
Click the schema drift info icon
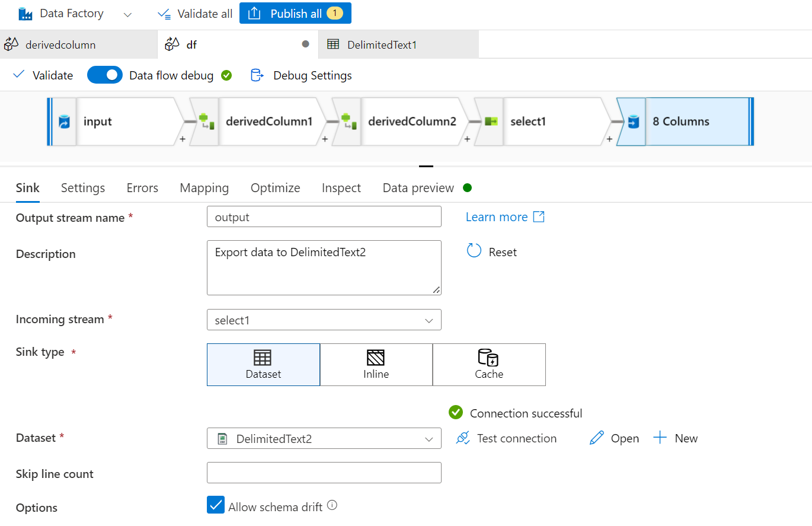(x=333, y=505)
